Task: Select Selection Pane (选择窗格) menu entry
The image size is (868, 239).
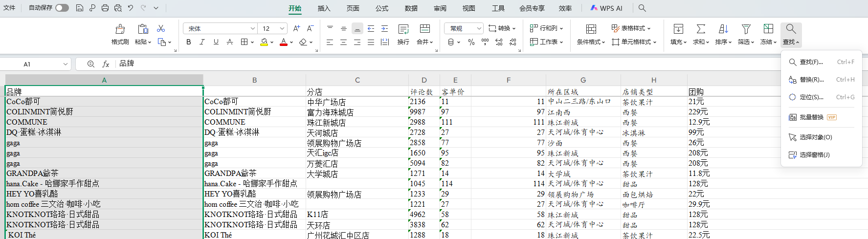Action: (x=822, y=155)
